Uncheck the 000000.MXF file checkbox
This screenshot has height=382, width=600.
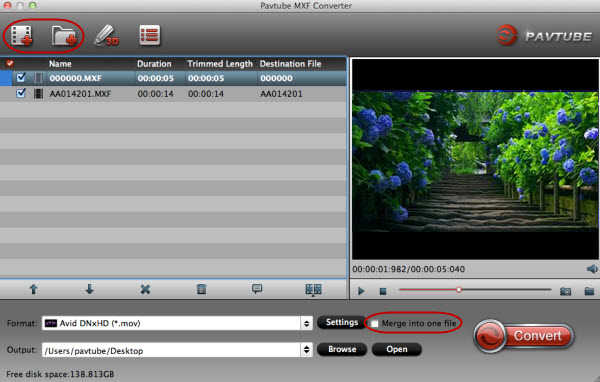coord(21,78)
